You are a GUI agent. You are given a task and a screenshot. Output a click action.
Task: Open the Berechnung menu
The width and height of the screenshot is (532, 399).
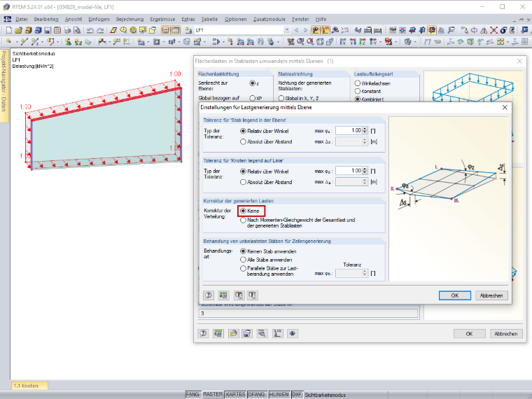coord(129,20)
